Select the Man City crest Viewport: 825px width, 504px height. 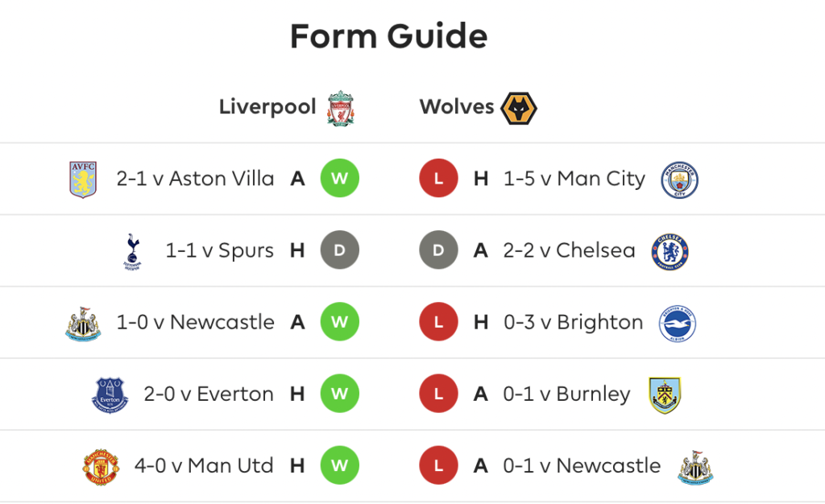[679, 180]
